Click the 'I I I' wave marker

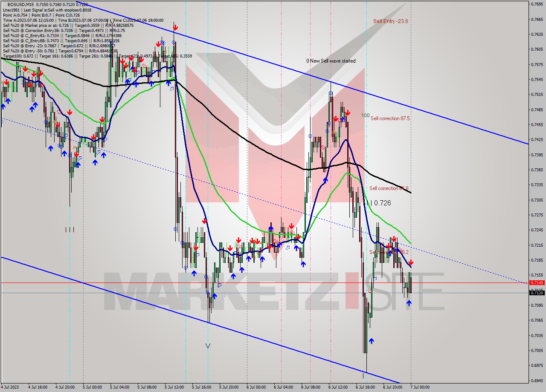click(70, 230)
